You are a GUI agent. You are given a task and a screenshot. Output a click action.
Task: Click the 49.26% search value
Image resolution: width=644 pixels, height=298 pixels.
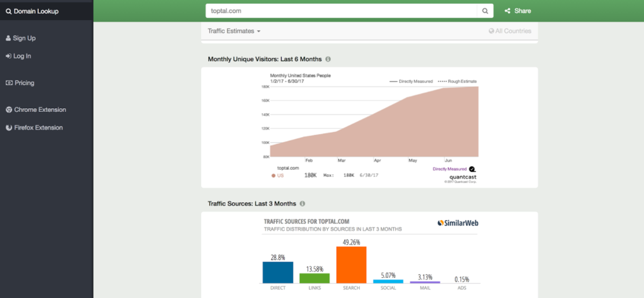click(352, 242)
